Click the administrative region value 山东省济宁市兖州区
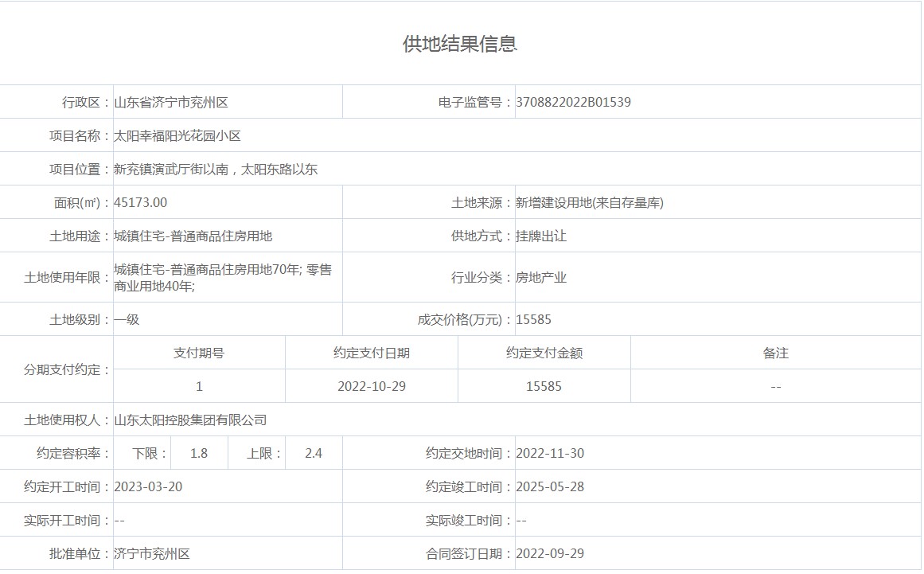The height and width of the screenshot is (574, 924). [171, 102]
